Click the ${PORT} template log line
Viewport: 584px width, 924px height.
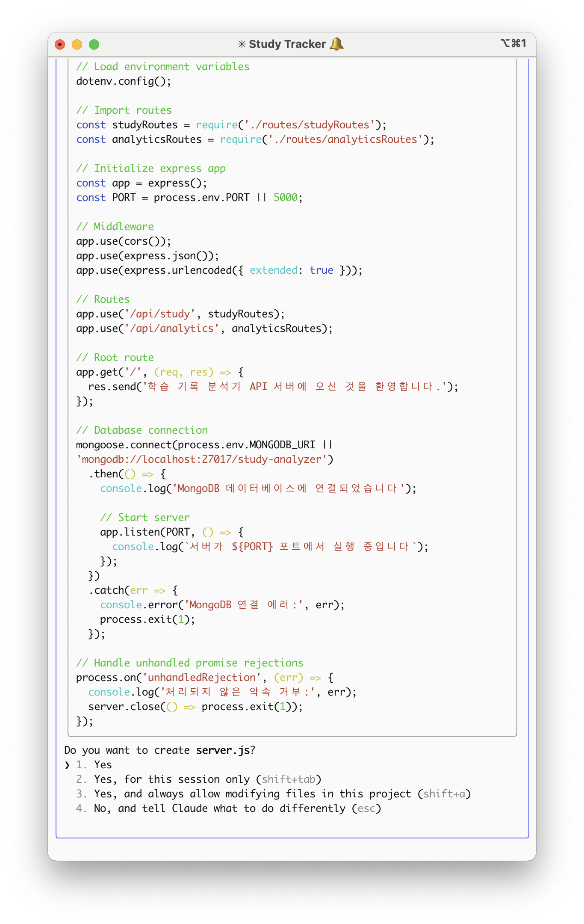point(270,546)
